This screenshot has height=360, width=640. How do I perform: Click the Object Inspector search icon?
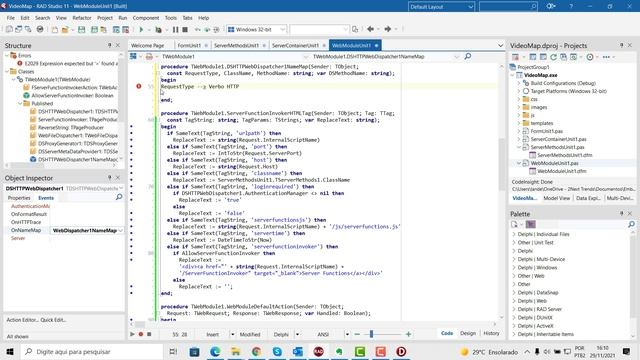119,197
